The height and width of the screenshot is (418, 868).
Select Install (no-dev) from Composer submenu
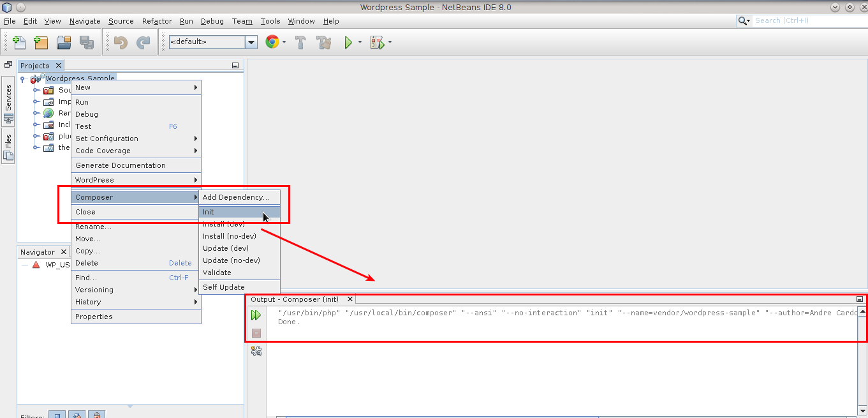(239, 236)
